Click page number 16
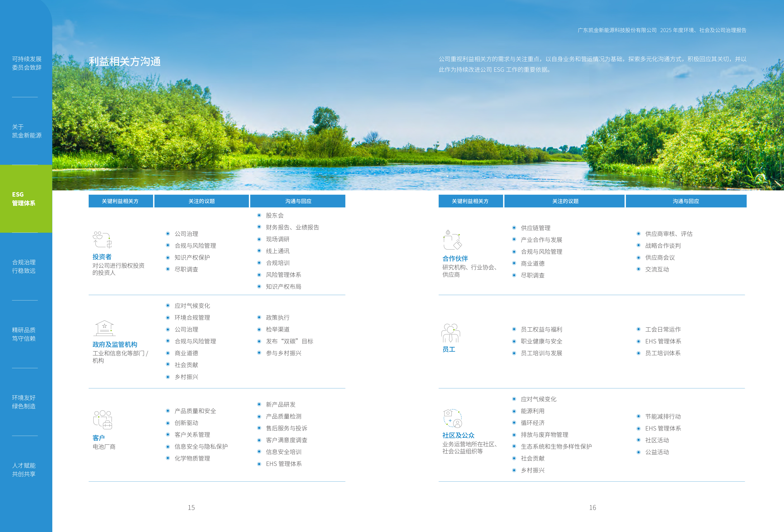 pyautogui.click(x=593, y=508)
